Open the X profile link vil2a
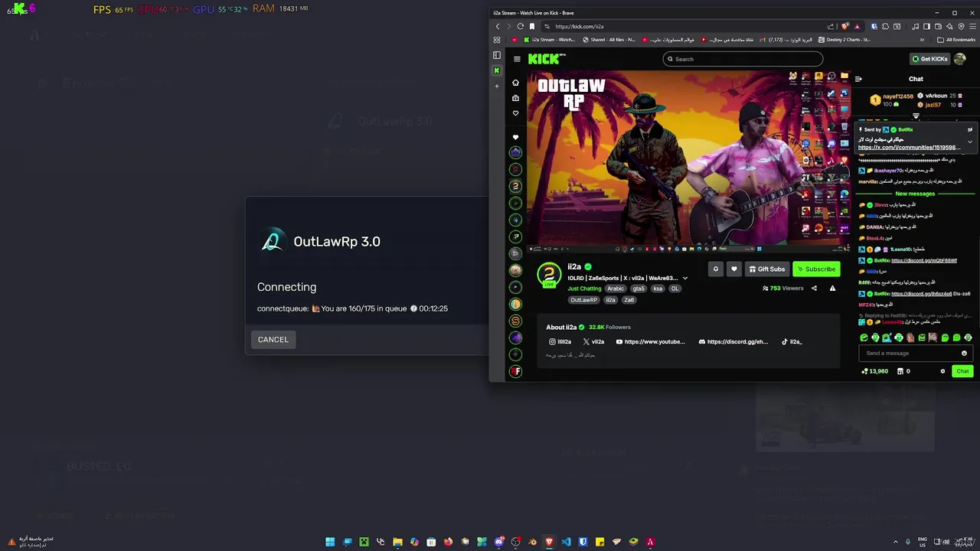Image resolution: width=980 pixels, height=551 pixels. pyautogui.click(x=593, y=342)
